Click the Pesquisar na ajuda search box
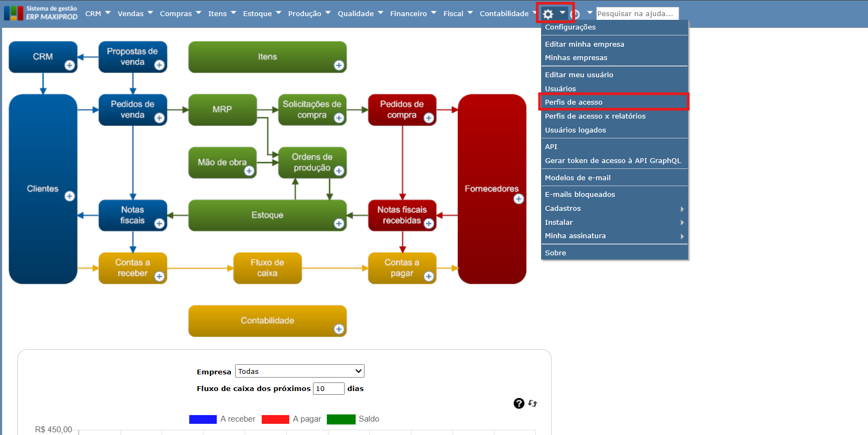The height and width of the screenshot is (435, 868). click(638, 13)
